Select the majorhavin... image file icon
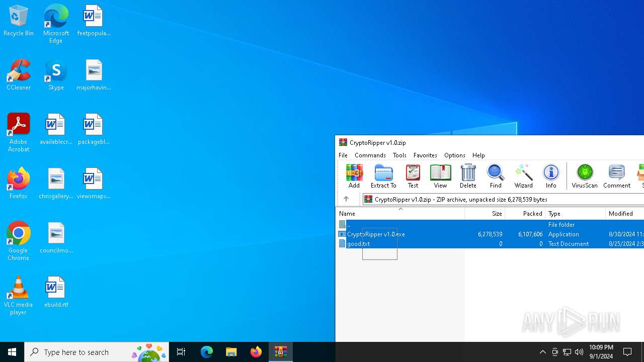644x362 pixels. 94,75
